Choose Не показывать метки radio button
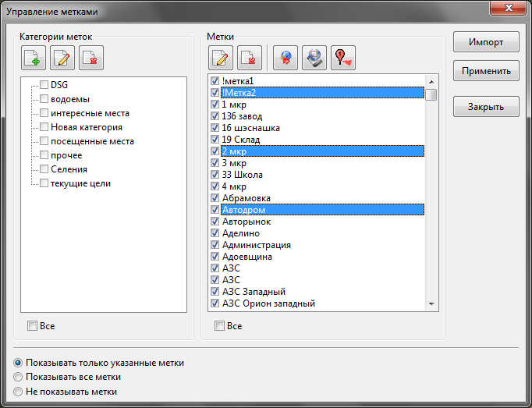532x408 pixels. tap(19, 392)
